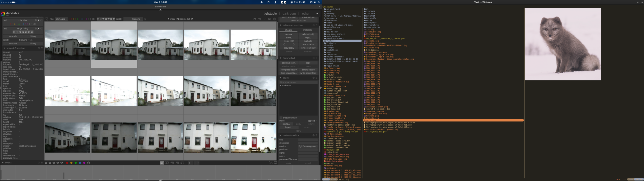
Task: Open darktable preferences gear icon
Action: 275,19
